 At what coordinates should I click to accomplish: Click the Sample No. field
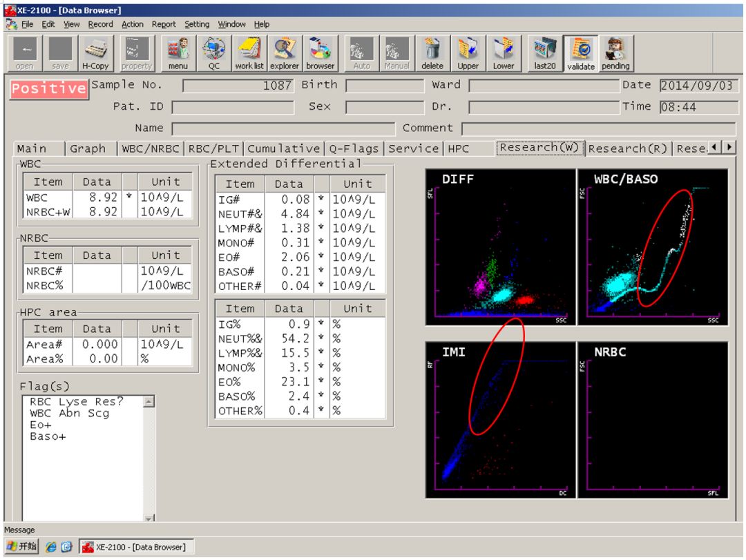point(238,86)
